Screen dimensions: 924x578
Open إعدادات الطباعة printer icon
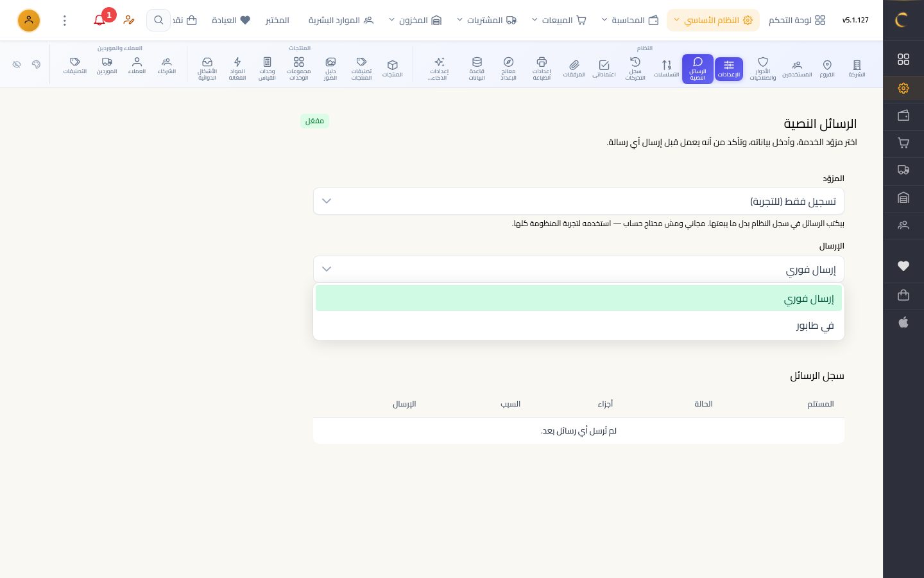(542, 69)
